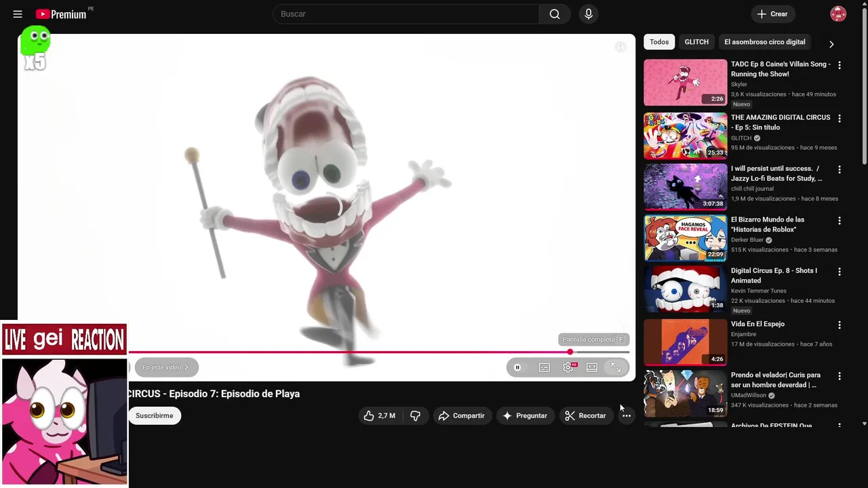Open UMadWillson channel name

pyautogui.click(x=749, y=395)
